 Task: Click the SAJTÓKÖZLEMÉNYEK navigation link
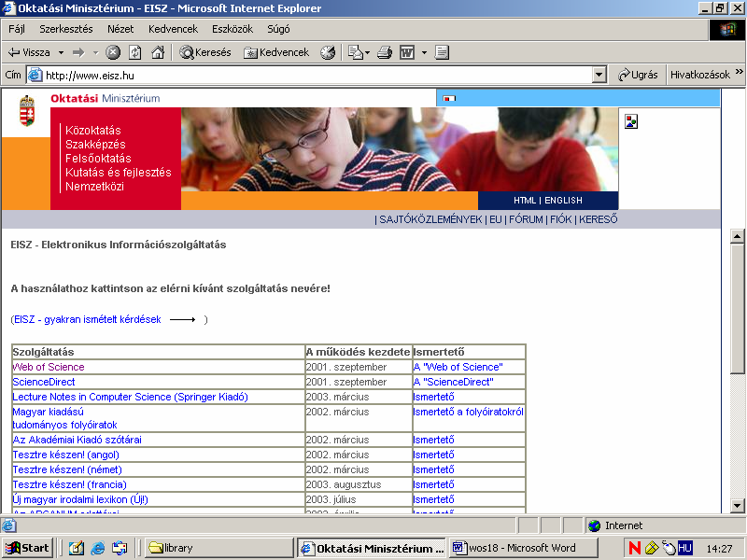pyautogui.click(x=430, y=219)
